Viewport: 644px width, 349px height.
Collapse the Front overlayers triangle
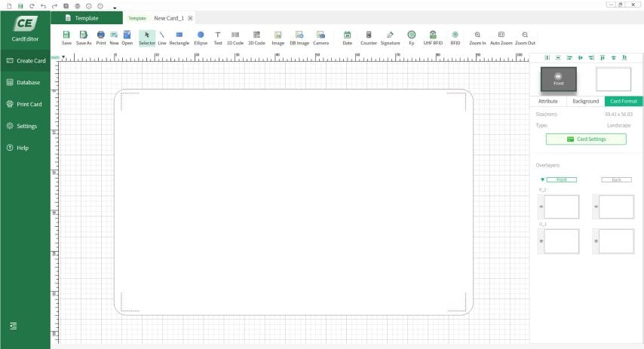point(542,179)
